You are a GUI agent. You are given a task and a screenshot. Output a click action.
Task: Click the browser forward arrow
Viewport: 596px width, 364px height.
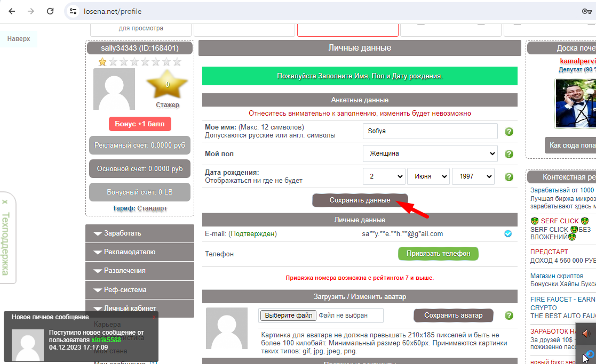coord(31,11)
